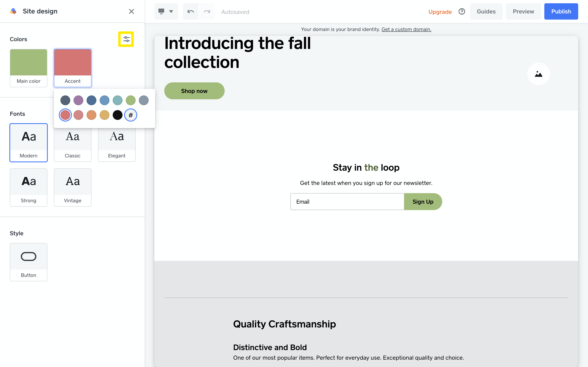This screenshot has height=367, width=588.
Task: Click the desktop device view icon
Action: click(161, 11)
